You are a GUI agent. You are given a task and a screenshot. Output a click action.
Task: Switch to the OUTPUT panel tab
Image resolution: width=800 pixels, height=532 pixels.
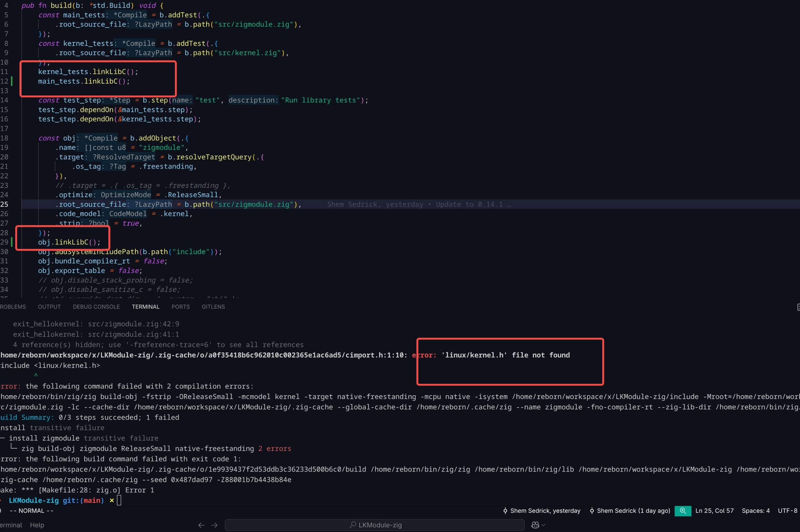49,306
